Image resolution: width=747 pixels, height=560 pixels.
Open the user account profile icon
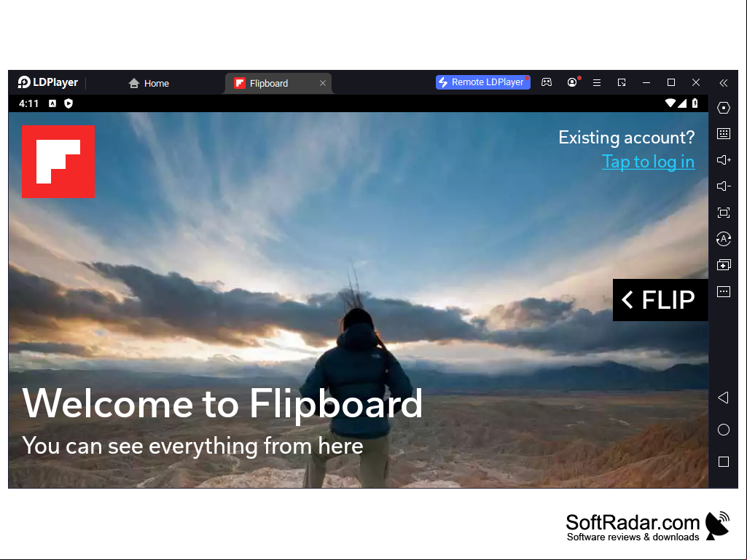coord(572,82)
